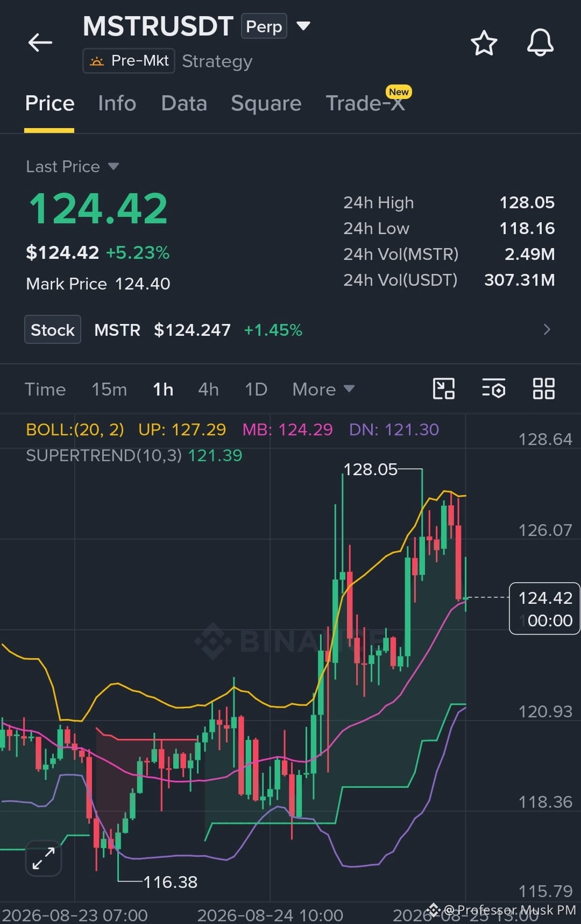The image size is (581, 924).
Task: Click the +5.23% change text
Action: [x=138, y=252]
